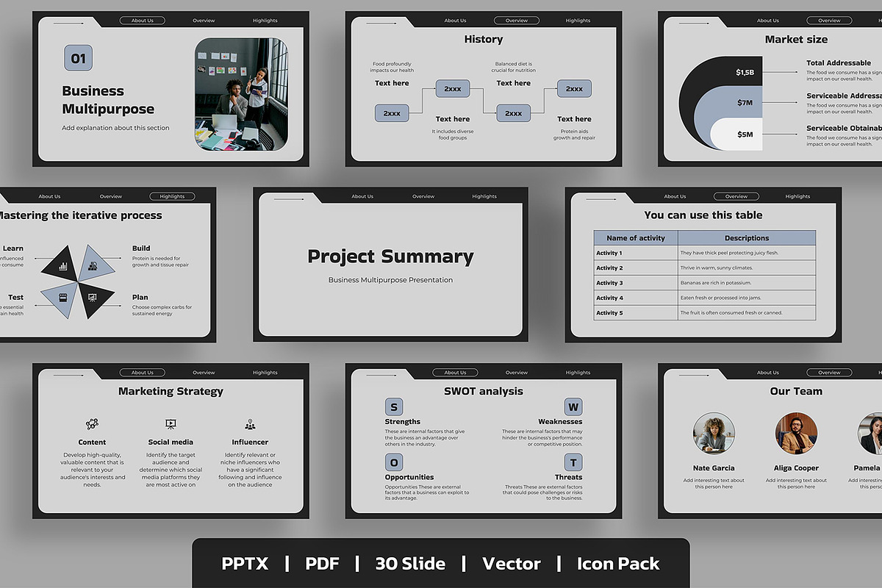Open Aliga Cooper's team portrait
The width and height of the screenshot is (882, 588).
pos(796,433)
